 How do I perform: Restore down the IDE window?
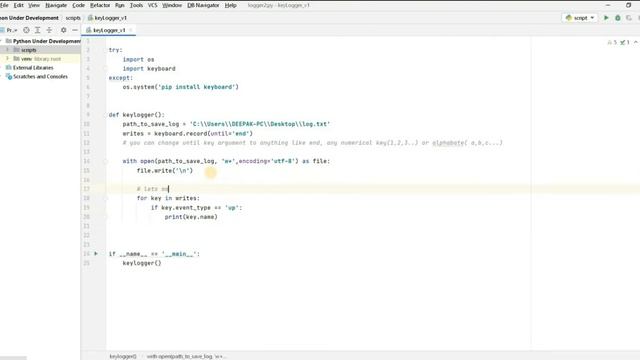[628, 5]
